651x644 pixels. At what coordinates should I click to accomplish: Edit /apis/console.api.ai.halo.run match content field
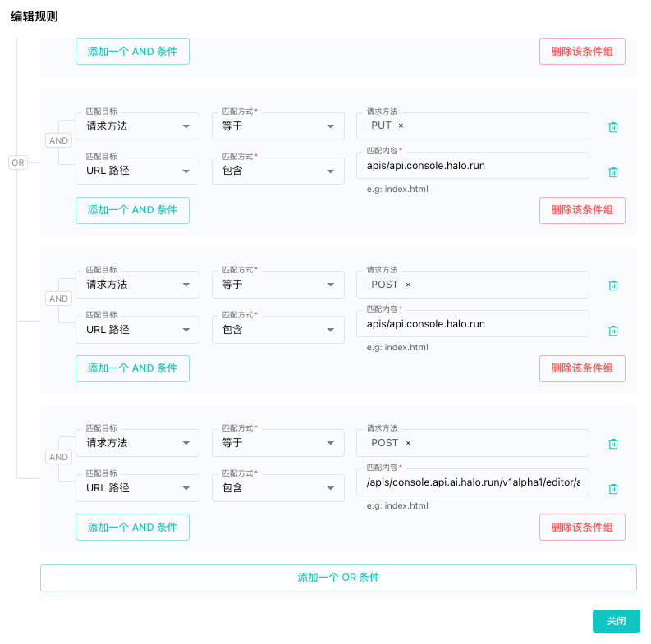(x=473, y=482)
